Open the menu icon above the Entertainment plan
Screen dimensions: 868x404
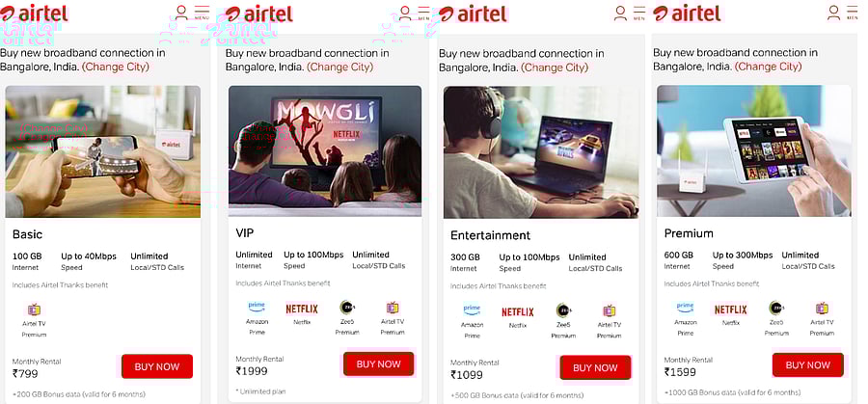tap(639, 13)
